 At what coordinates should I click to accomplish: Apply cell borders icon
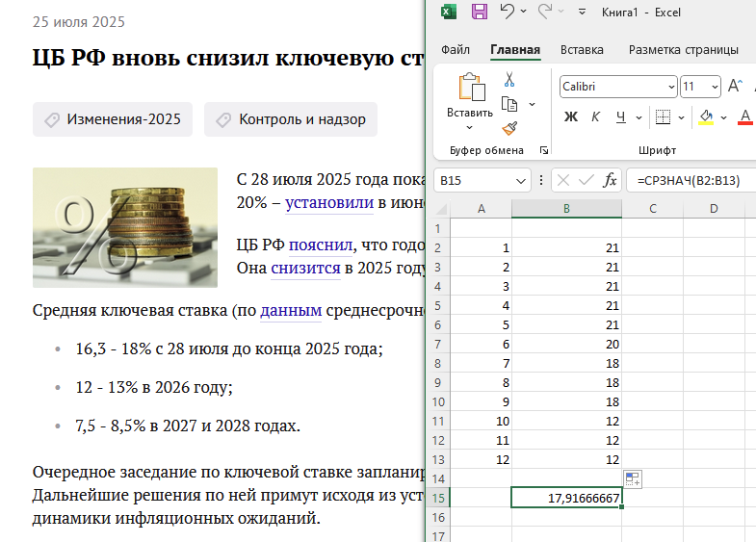coord(663,117)
